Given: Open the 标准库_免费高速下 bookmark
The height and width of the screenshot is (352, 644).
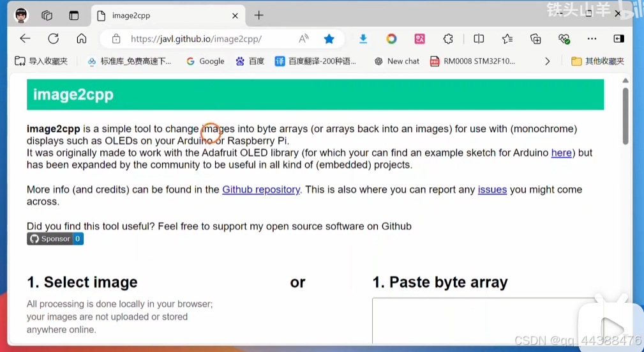Looking at the screenshot, I should tap(130, 61).
